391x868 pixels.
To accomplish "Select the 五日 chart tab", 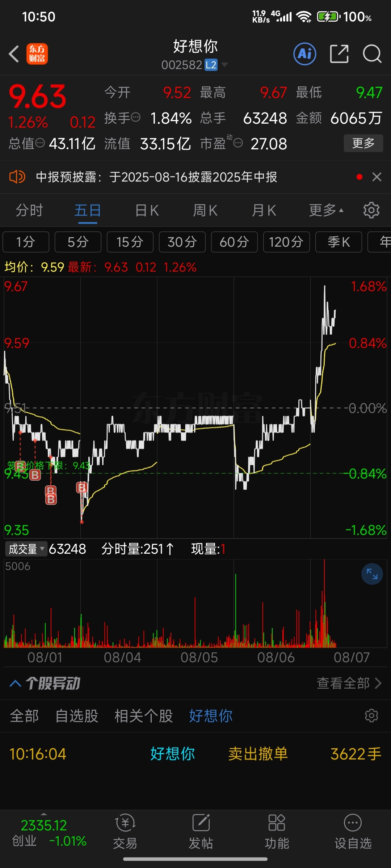I will tap(88, 210).
